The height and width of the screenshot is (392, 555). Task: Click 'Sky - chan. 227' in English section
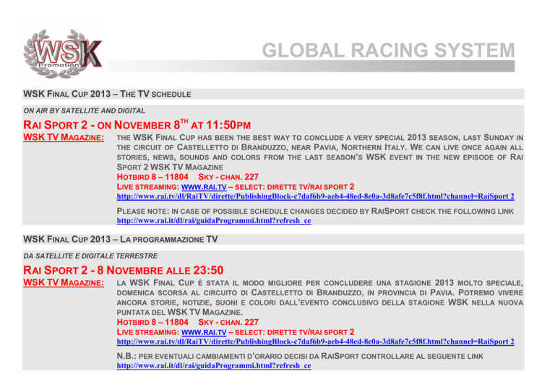(228, 177)
